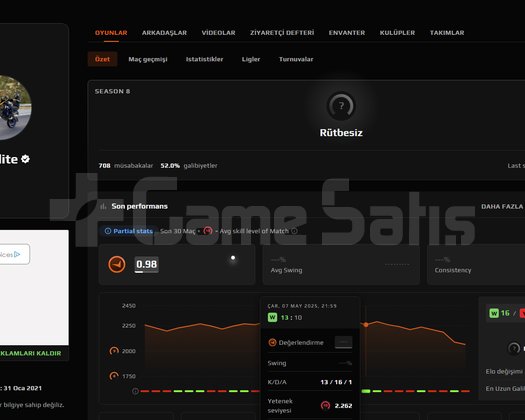Open Maç geçmişi sub-tab
Image resolution: width=525 pixels, height=420 pixels.
148,59
